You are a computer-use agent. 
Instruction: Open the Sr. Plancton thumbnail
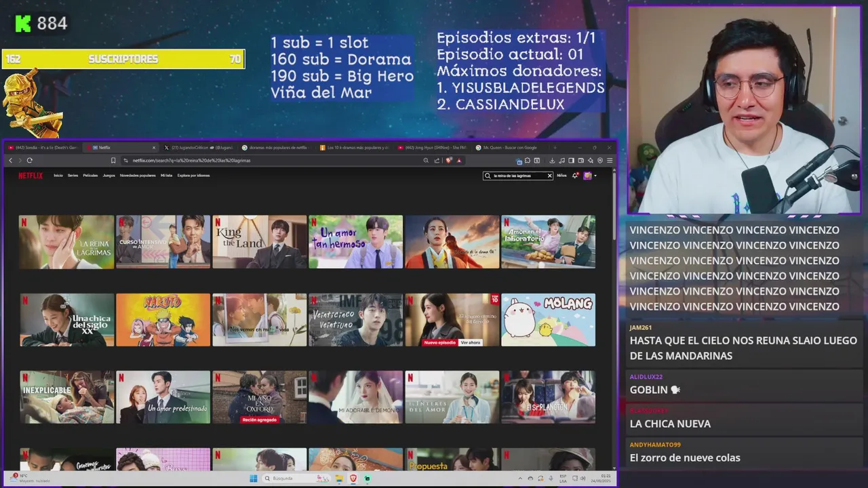(x=548, y=397)
